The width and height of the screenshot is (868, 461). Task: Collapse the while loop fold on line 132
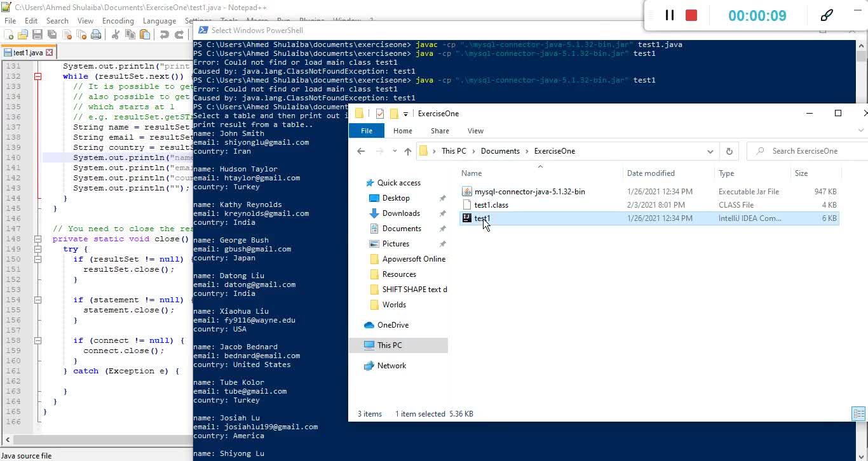click(37, 76)
